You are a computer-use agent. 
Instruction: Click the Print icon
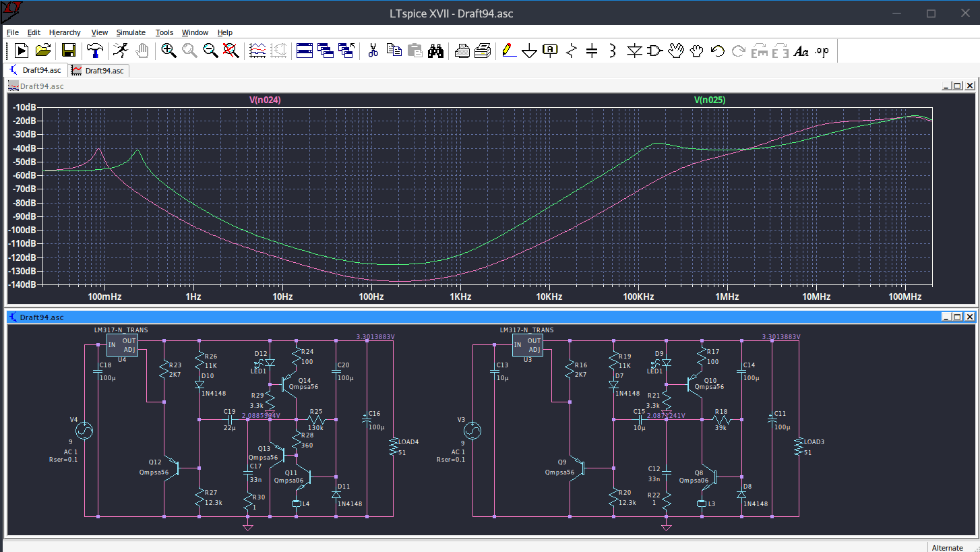(x=462, y=51)
